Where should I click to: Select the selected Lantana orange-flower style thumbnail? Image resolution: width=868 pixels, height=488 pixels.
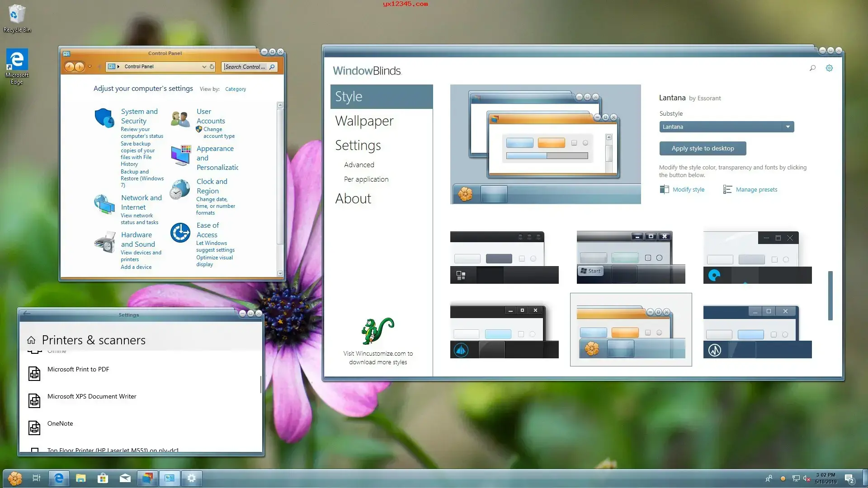631,329
